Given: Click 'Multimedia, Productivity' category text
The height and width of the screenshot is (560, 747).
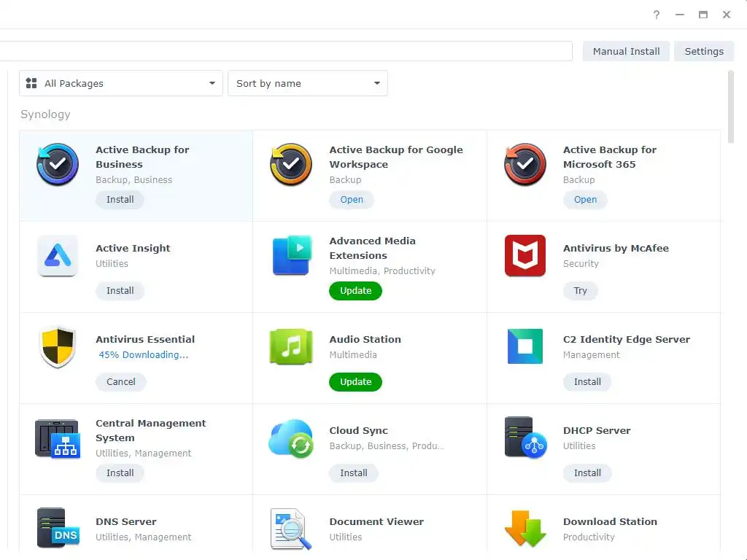Looking at the screenshot, I should 382,271.
